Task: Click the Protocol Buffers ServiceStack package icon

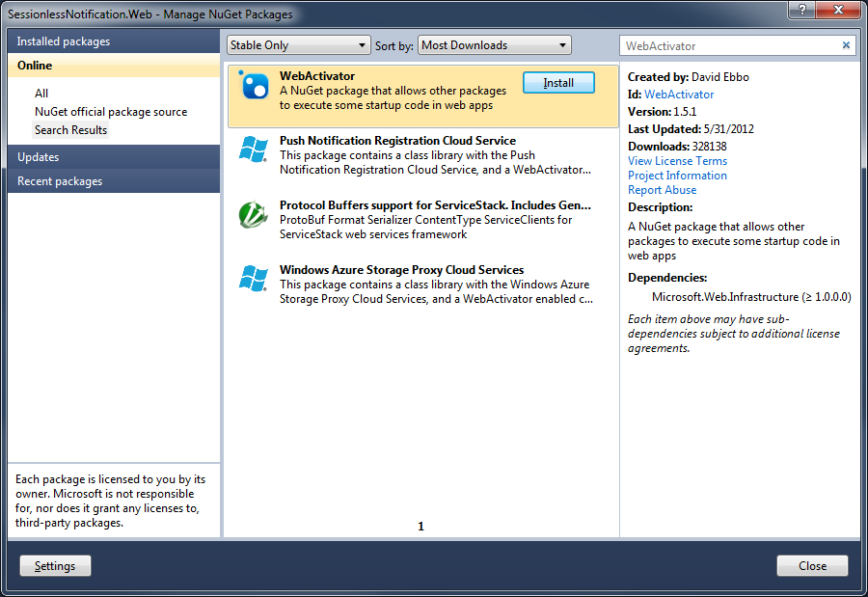Action: coord(254,214)
